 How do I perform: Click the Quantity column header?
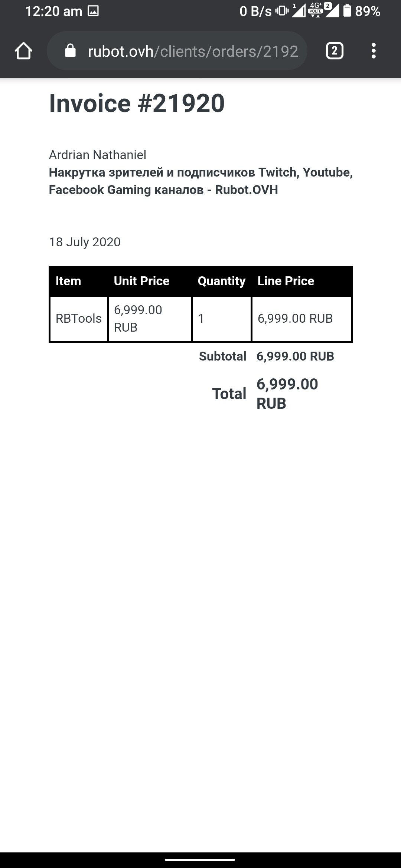click(221, 281)
